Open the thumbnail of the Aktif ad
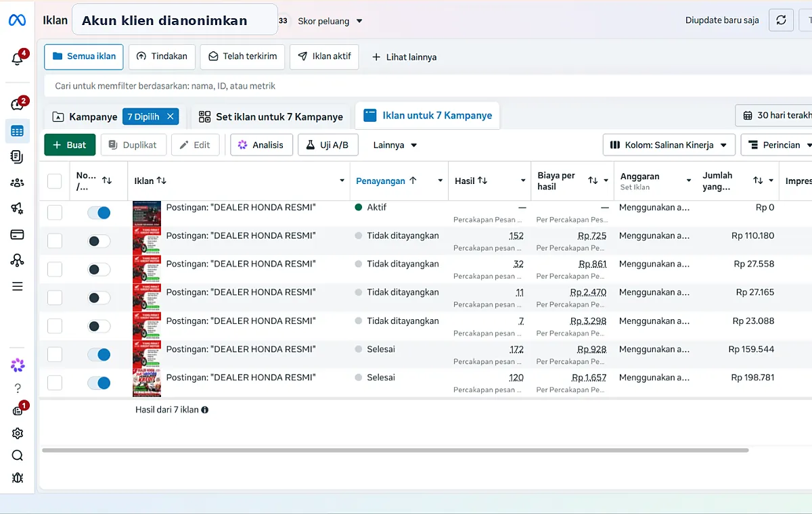812x514 pixels. (x=147, y=214)
